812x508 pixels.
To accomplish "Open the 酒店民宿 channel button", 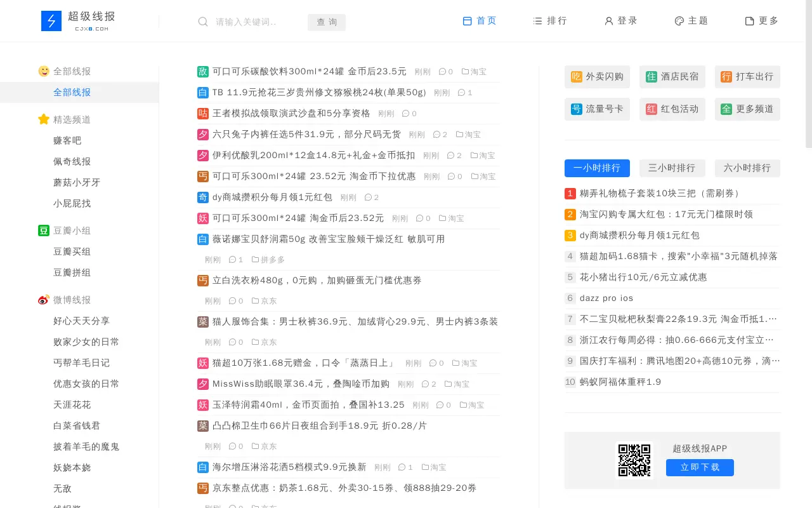I will pyautogui.click(x=672, y=77).
